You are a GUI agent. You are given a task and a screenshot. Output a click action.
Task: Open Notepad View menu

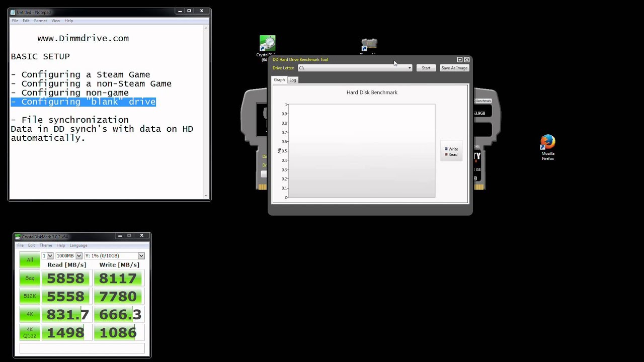click(56, 21)
